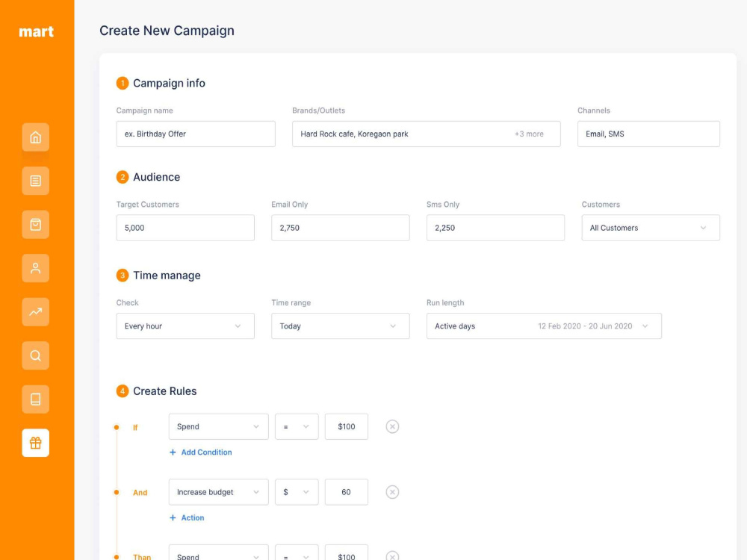Click the mart logo

coord(36,31)
